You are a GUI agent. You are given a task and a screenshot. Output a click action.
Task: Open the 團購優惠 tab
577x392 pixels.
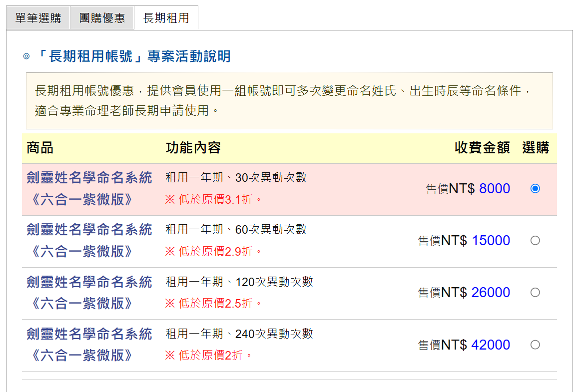[x=102, y=18]
